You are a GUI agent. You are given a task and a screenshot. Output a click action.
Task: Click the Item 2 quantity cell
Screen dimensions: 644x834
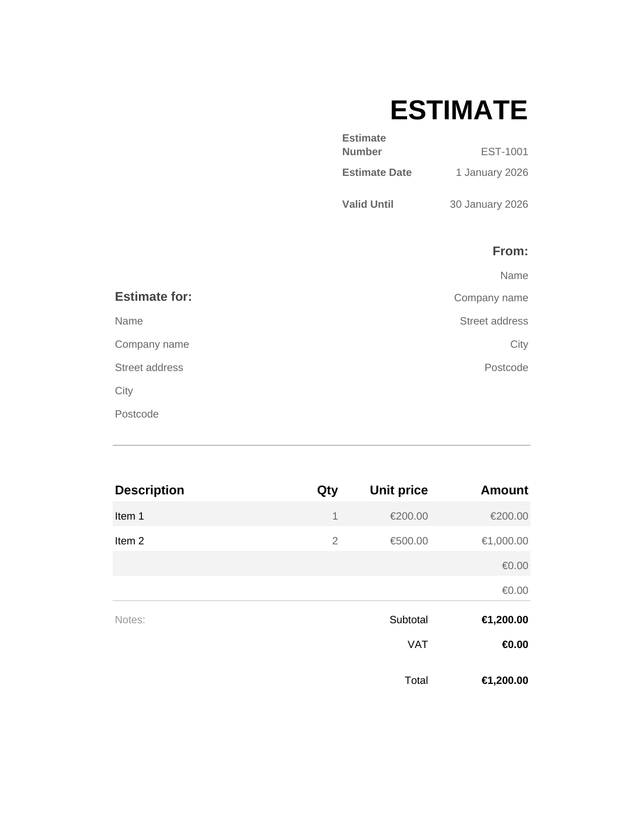(x=335, y=541)
